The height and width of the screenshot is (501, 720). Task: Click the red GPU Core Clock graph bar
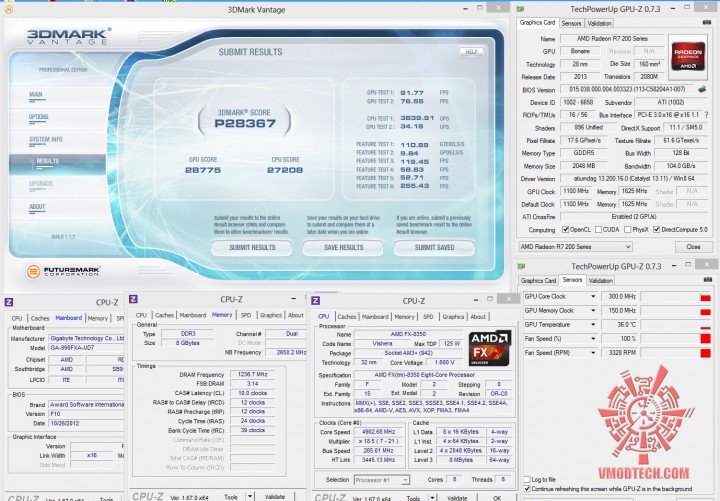(x=705, y=298)
